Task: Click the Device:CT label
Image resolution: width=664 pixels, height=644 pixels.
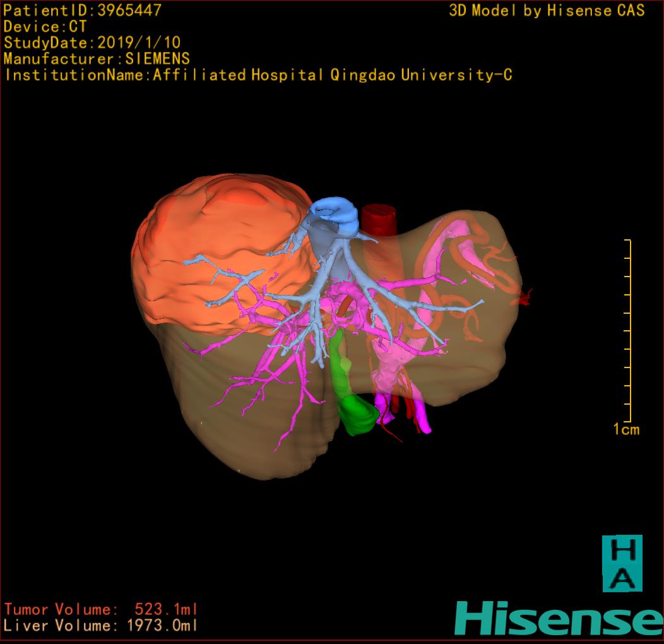Action: point(45,27)
